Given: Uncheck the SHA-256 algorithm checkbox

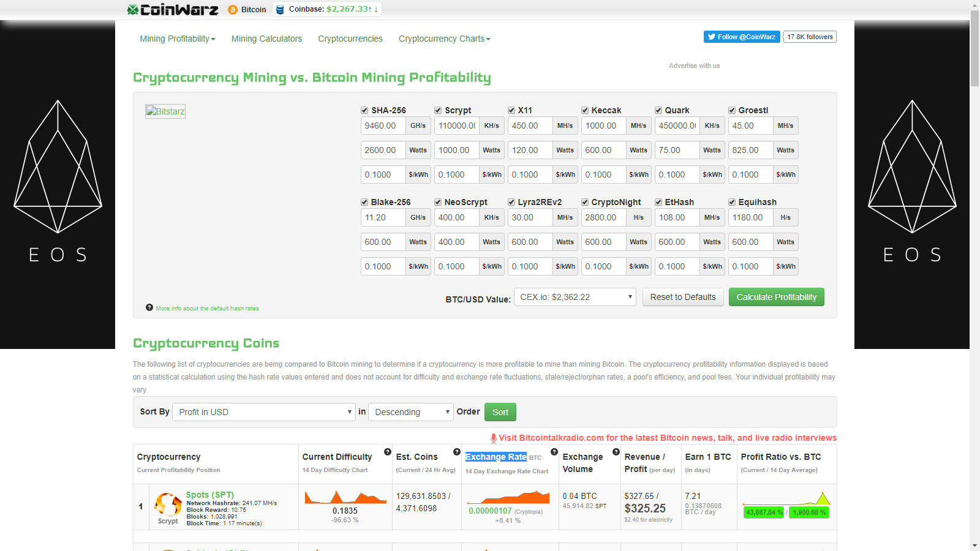Looking at the screenshot, I should pos(364,110).
